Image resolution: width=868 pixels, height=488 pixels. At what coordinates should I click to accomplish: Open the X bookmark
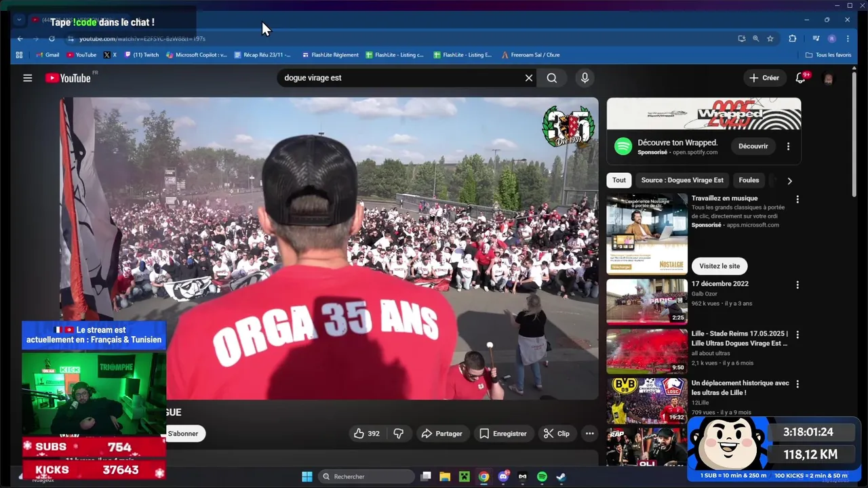point(110,55)
